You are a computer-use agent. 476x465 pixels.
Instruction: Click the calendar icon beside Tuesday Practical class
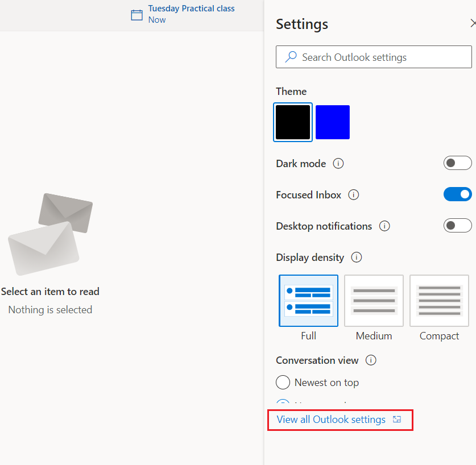pyautogui.click(x=136, y=15)
